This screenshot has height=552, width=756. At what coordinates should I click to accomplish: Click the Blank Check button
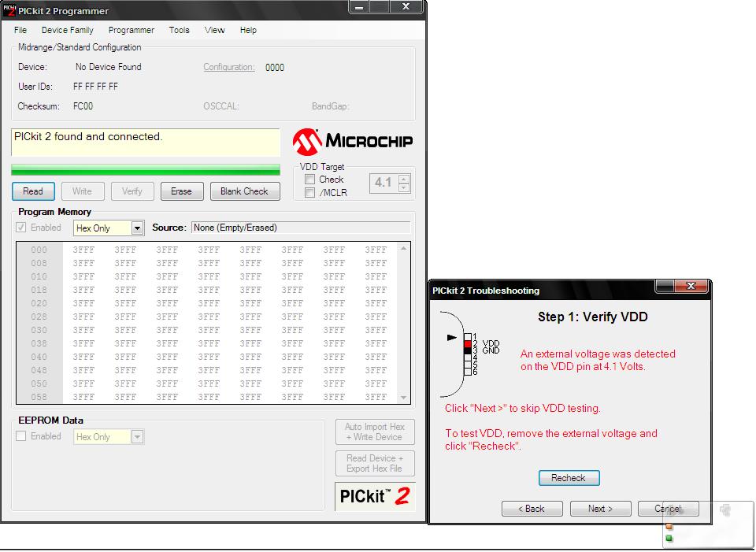click(244, 191)
